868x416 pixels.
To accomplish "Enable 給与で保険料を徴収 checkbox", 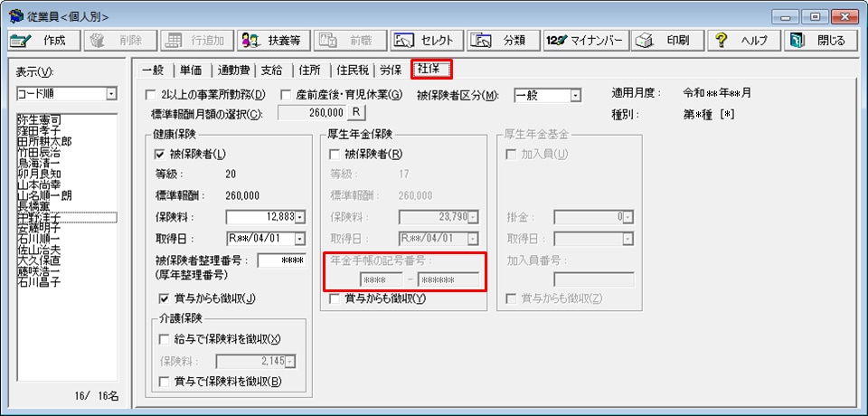I will [x=165, y=339].
